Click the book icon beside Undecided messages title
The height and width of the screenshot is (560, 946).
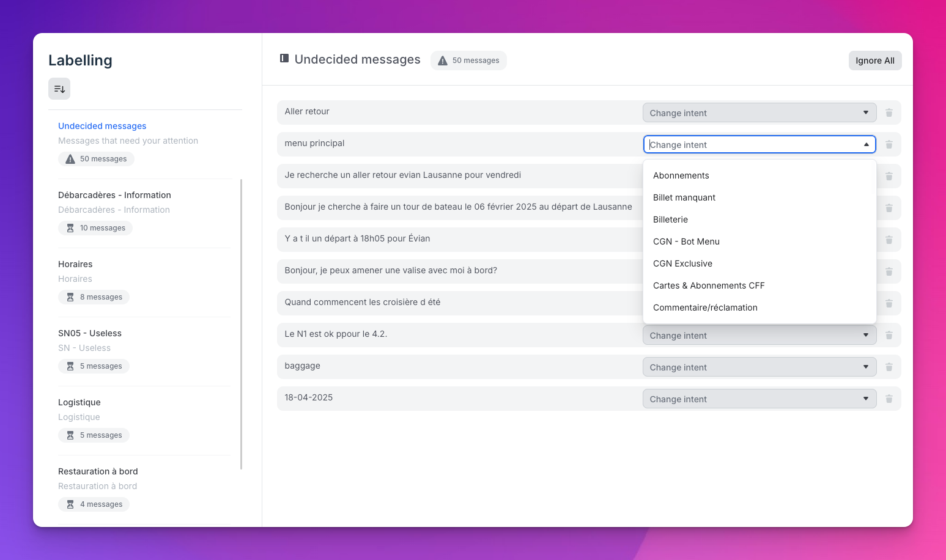[284, 58]
